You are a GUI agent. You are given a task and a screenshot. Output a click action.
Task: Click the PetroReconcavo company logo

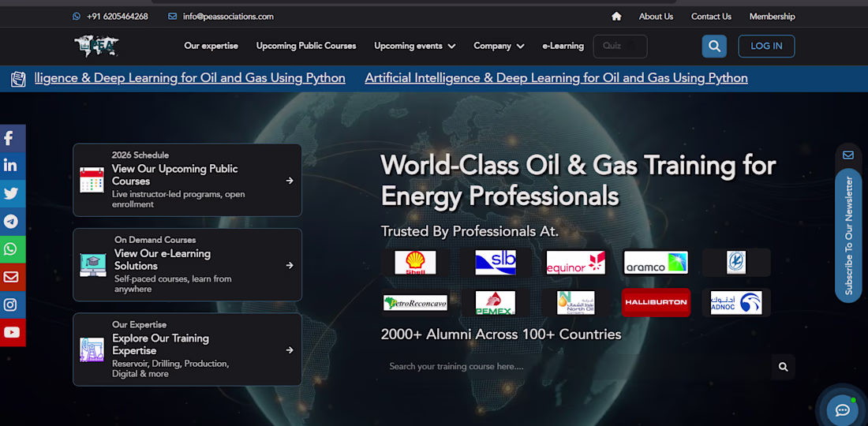(x=415, y=303)
